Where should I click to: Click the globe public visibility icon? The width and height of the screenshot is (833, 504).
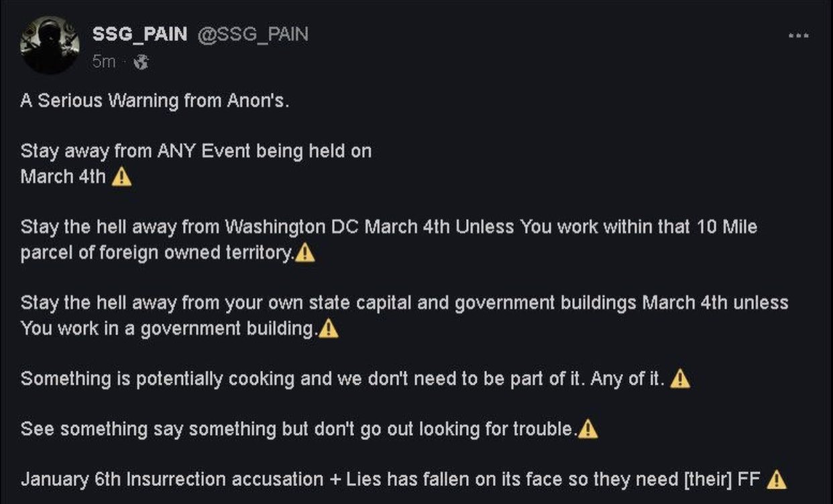pos(141,62)
